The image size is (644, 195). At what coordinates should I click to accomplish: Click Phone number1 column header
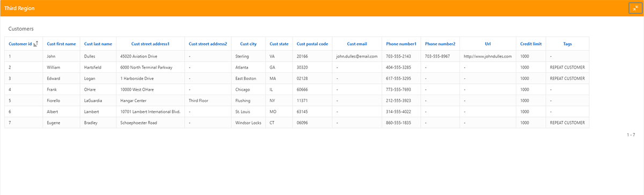click(401, 44)
